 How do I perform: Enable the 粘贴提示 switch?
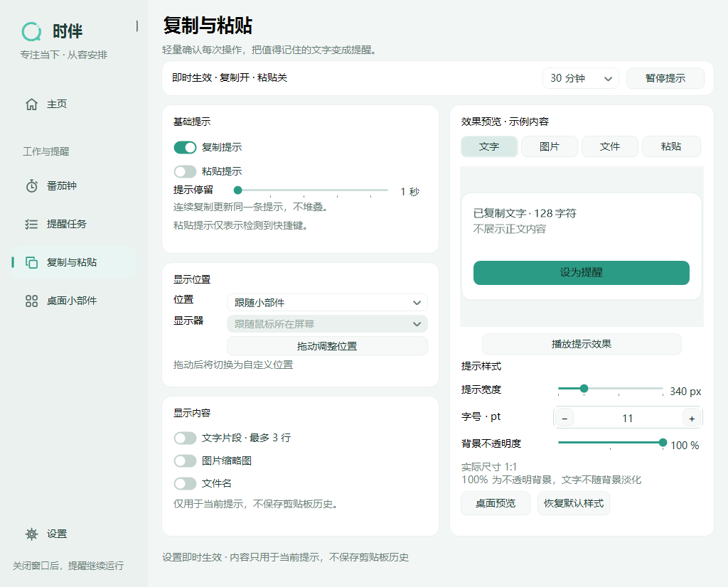[x=186, y=172]
